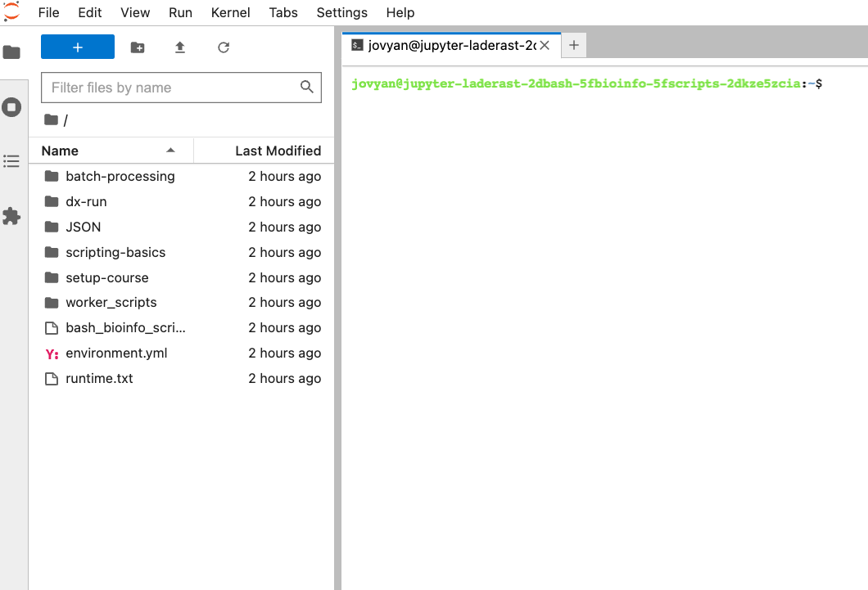This screenshot has height=590, width=868.
Task: Open Running Terminals and Kernels sidebar icon
Action: pos(11,107)
